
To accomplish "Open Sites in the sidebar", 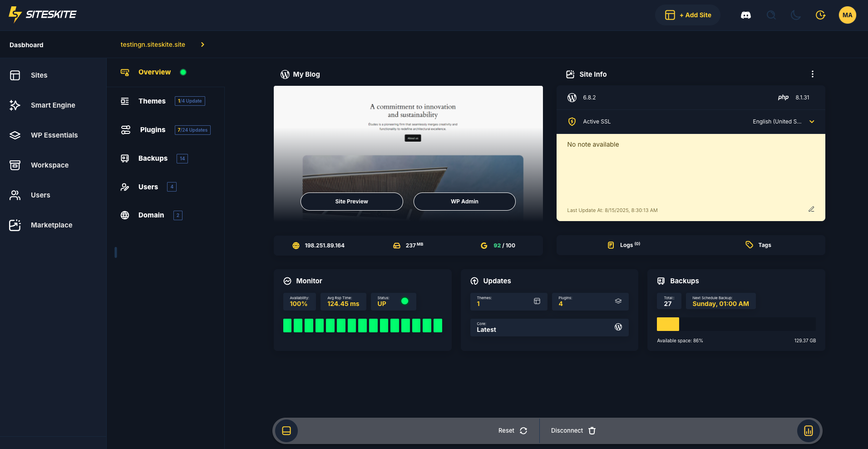I will pyautogui.click(x=39, y=75).
